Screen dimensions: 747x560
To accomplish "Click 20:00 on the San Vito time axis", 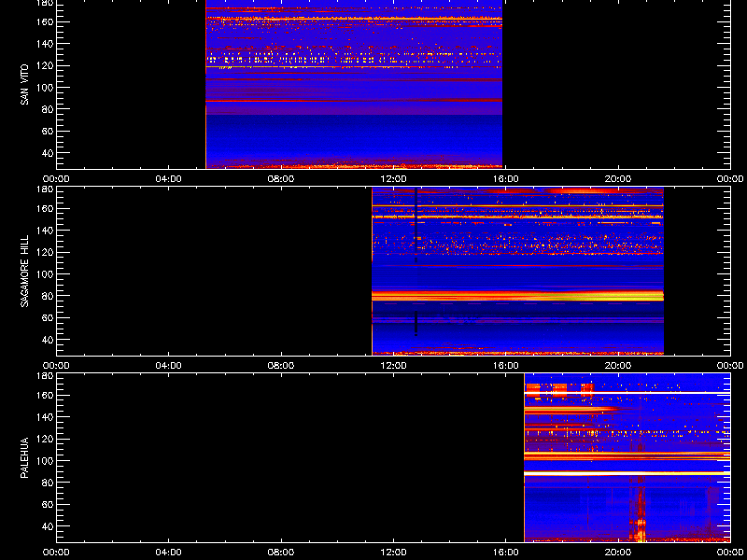I will tap(618, 179).
